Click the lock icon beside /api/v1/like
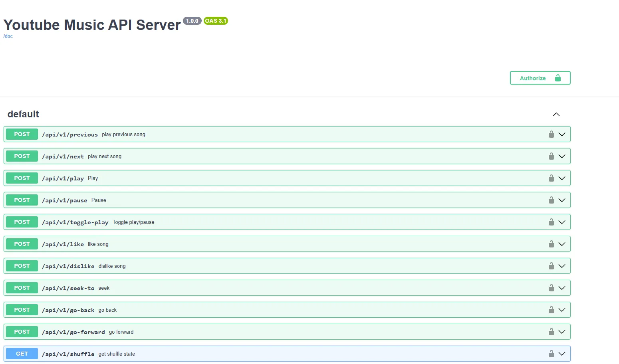This screenshot has height=364, width=619. click(x=551, y=244)
